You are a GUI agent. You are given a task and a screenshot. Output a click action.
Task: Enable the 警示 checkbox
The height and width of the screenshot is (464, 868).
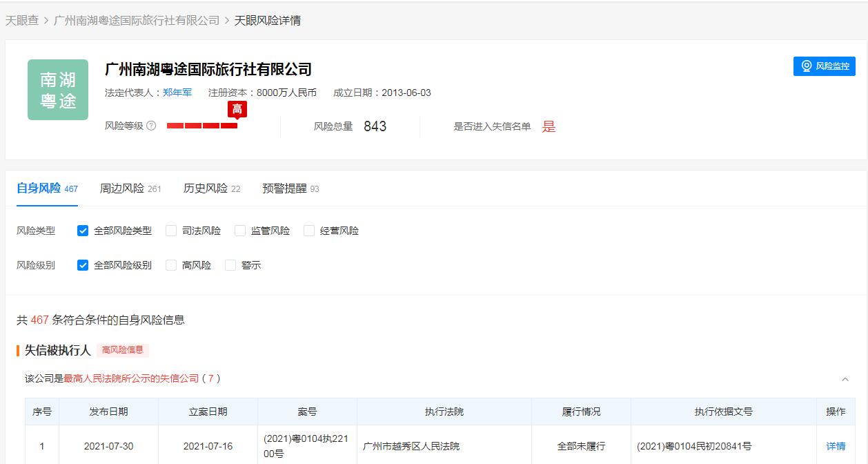(230, 264)
